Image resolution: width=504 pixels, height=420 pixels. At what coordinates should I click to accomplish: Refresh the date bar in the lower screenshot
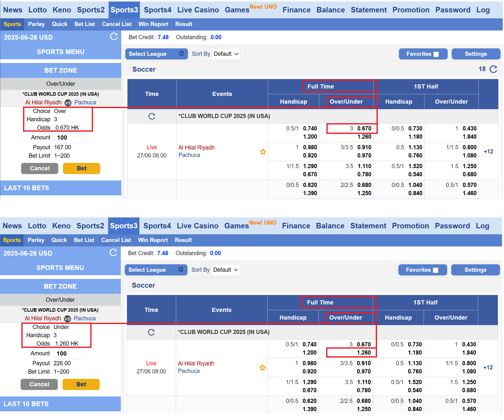(113, 253)
